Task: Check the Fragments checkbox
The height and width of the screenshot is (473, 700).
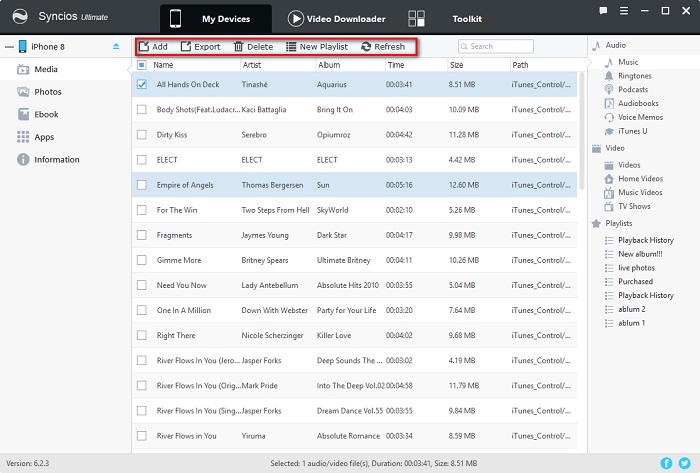Action: [142, 235]
